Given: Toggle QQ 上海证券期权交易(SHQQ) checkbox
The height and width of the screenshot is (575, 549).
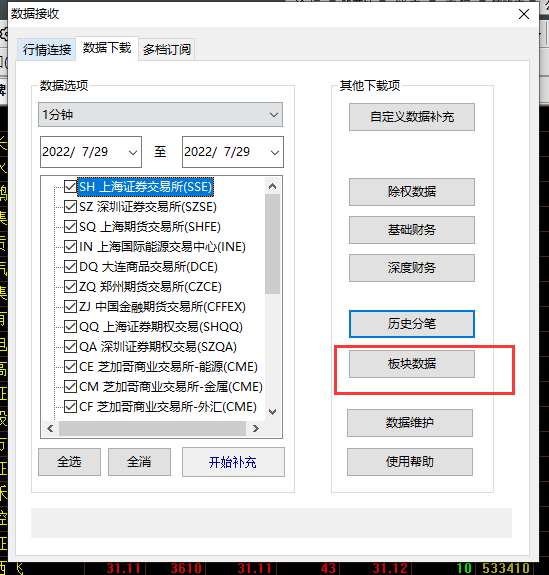Looking at the screenshot, I should tap(70, 326).
